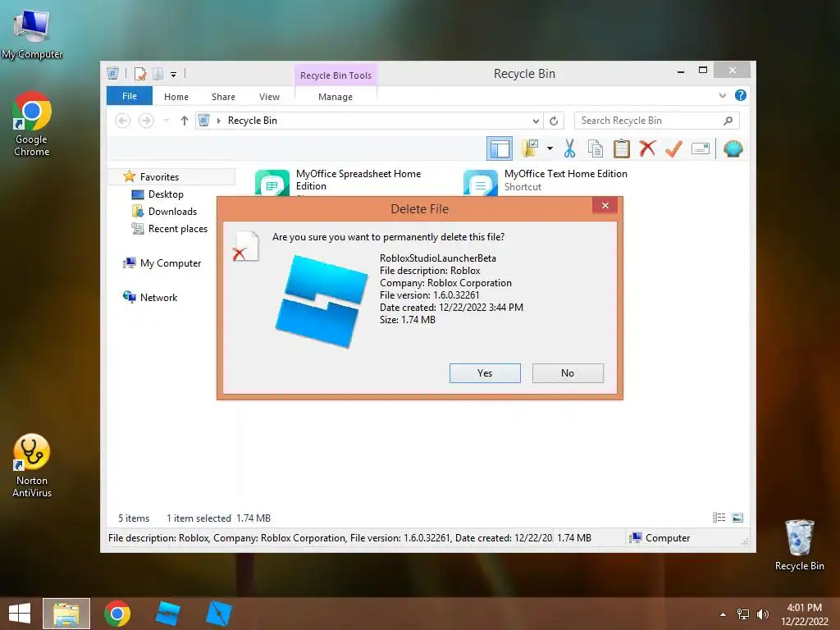Switch to large icons view in status bar
The width and height of the screenshot is (840, 630).
pyautogui.click(x=737, y=518)
